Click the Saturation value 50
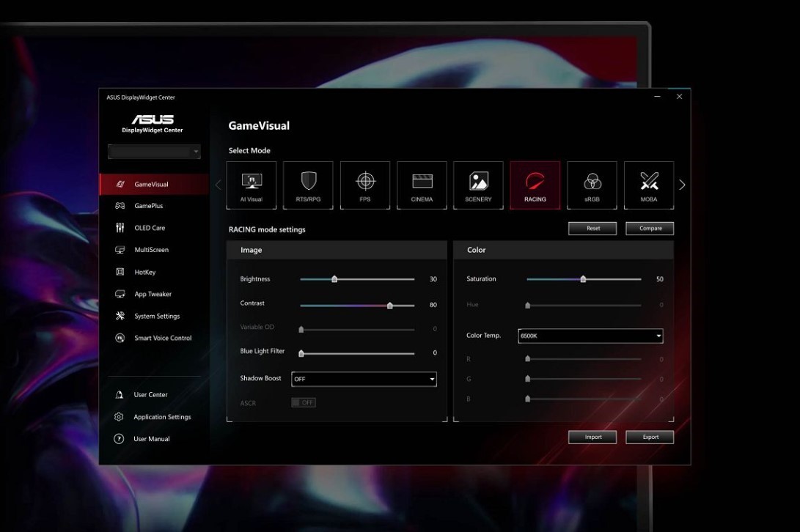The width and height of the screenshot is (800, 532). click(660, 279)
